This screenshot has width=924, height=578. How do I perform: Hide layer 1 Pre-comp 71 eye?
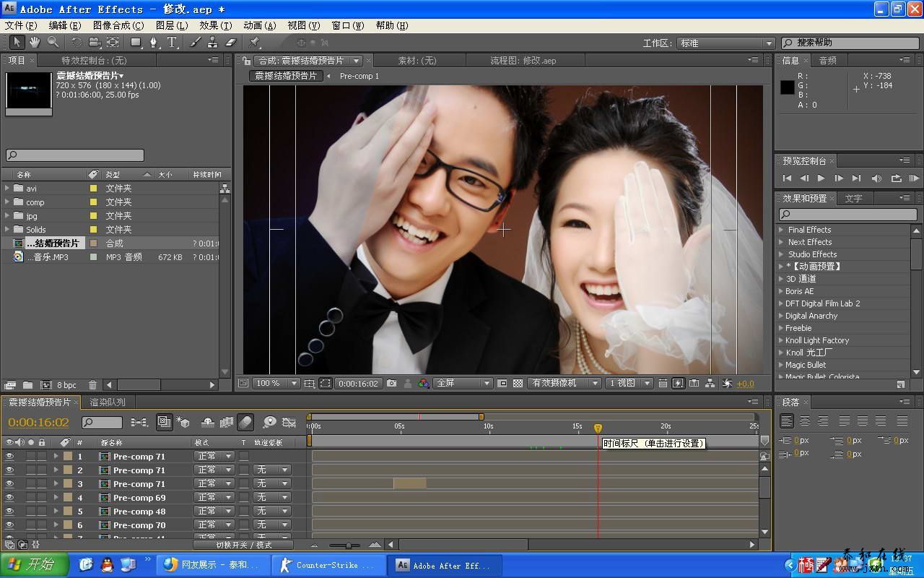[x=10, y=457]
